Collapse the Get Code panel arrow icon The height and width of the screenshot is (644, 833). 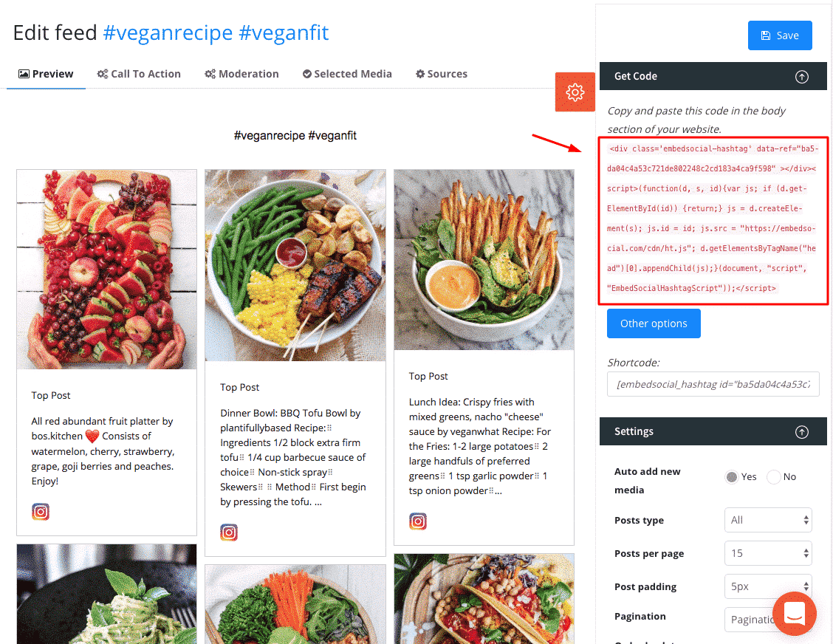[x=802, y=77]
